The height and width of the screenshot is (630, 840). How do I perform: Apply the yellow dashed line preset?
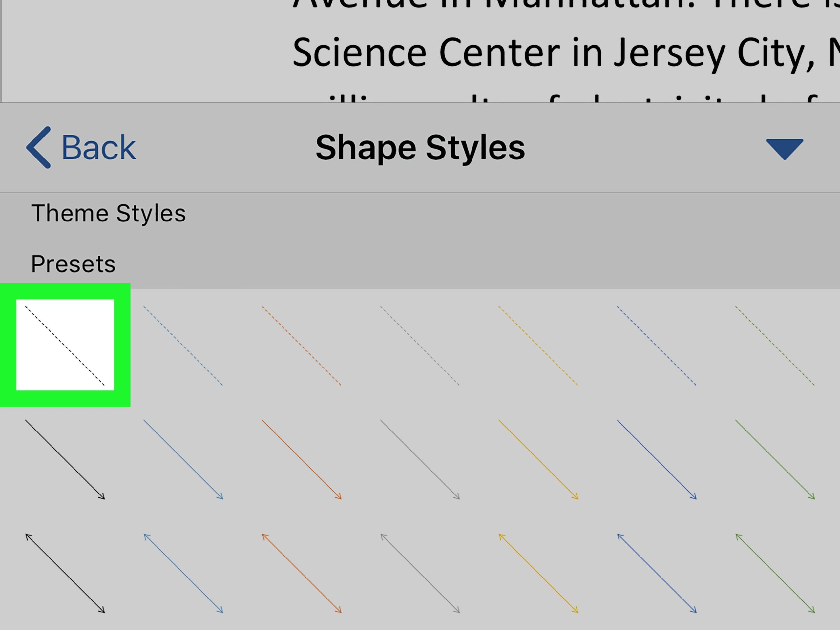pyautogui.click(x=538, y=346)
